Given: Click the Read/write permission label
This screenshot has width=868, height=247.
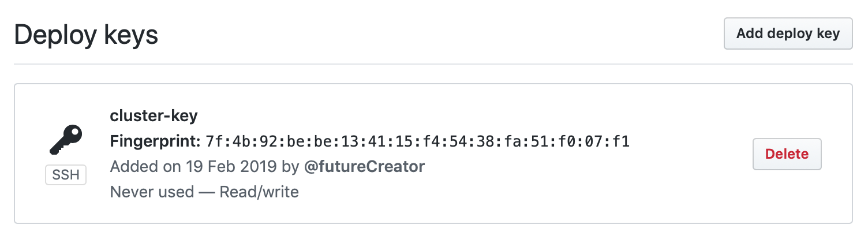Looking at the screenshot, I should [259, 192].
